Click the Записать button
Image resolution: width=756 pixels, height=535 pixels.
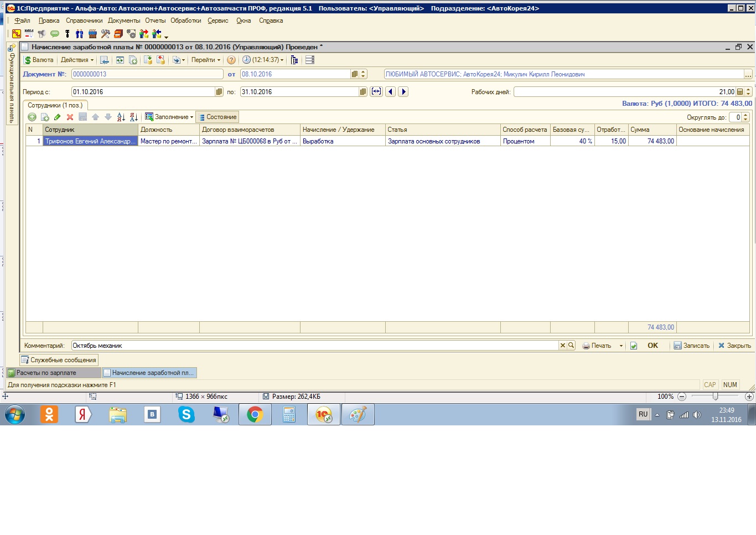pyautogui.click(x=691, y=346)
